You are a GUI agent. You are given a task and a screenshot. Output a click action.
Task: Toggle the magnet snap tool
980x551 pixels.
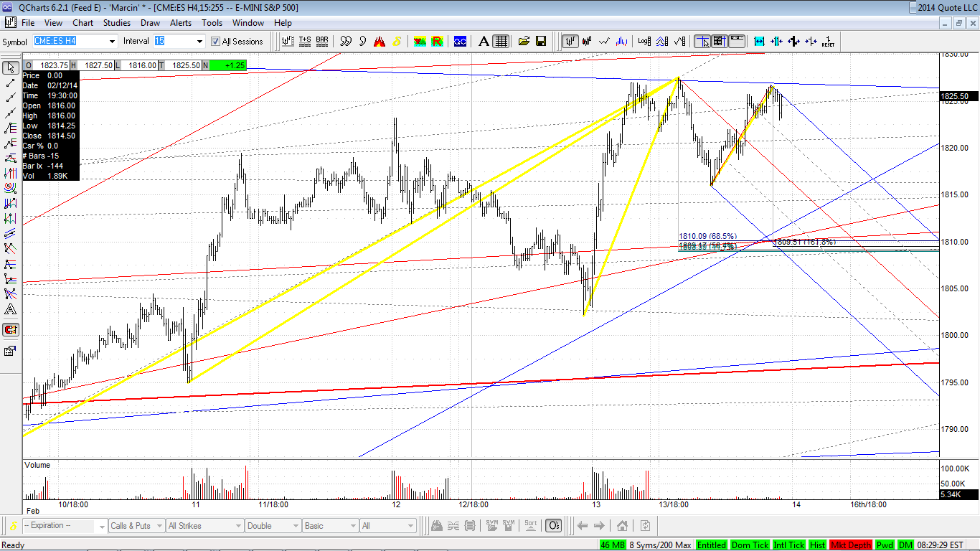coord(10,330)
